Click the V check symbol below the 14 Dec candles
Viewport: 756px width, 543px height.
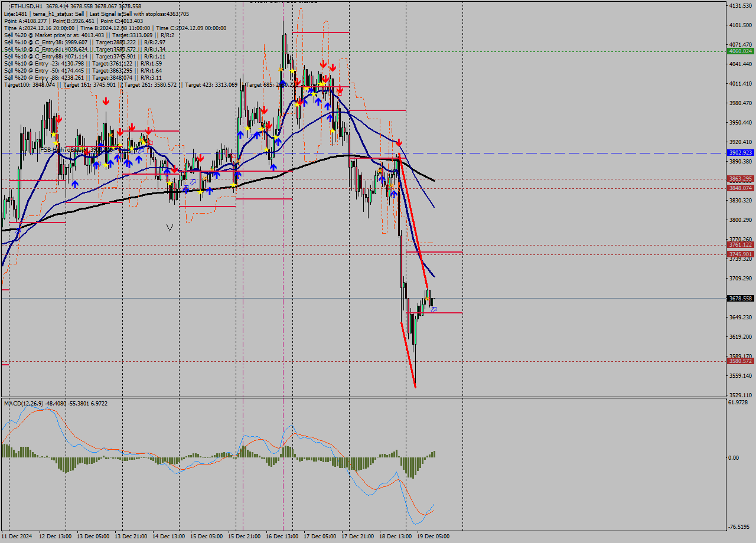click(x=170, y=227)
